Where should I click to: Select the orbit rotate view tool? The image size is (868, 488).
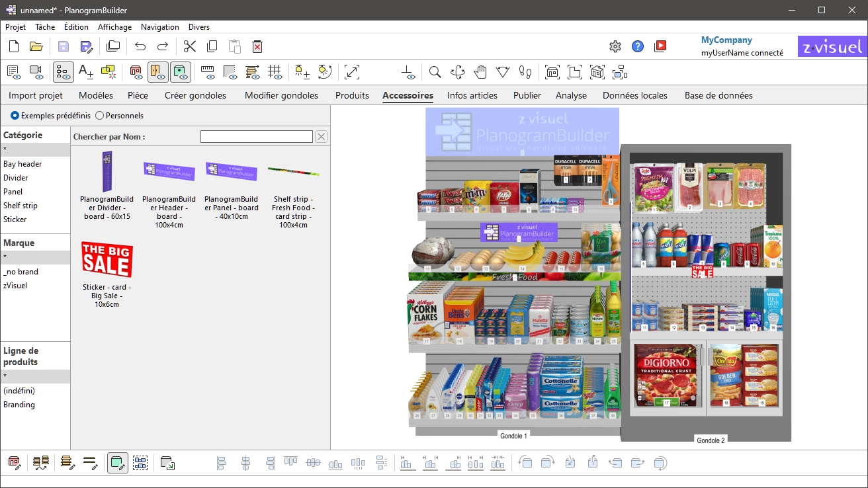click(457, 71)
